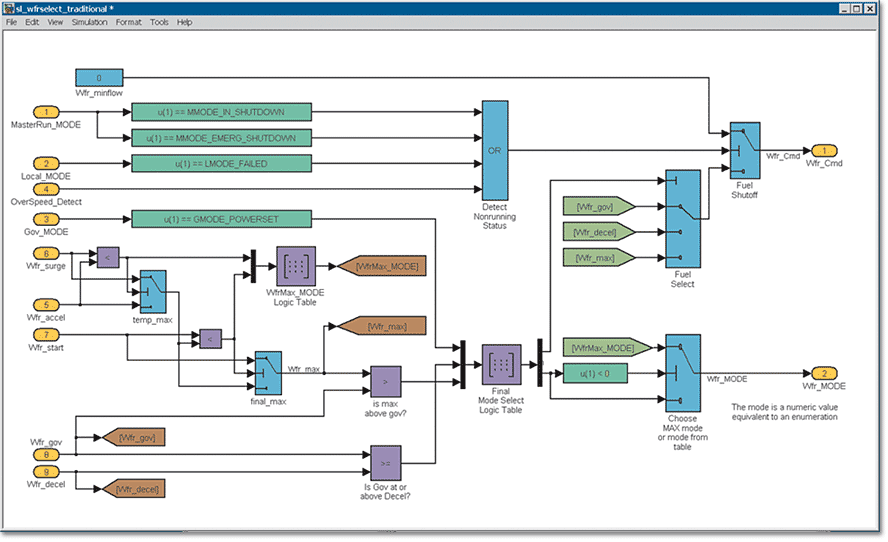888x542 pixels.
Task: Select the OR Detect Nonrunning Status block
Action: [x=495, y=151]
